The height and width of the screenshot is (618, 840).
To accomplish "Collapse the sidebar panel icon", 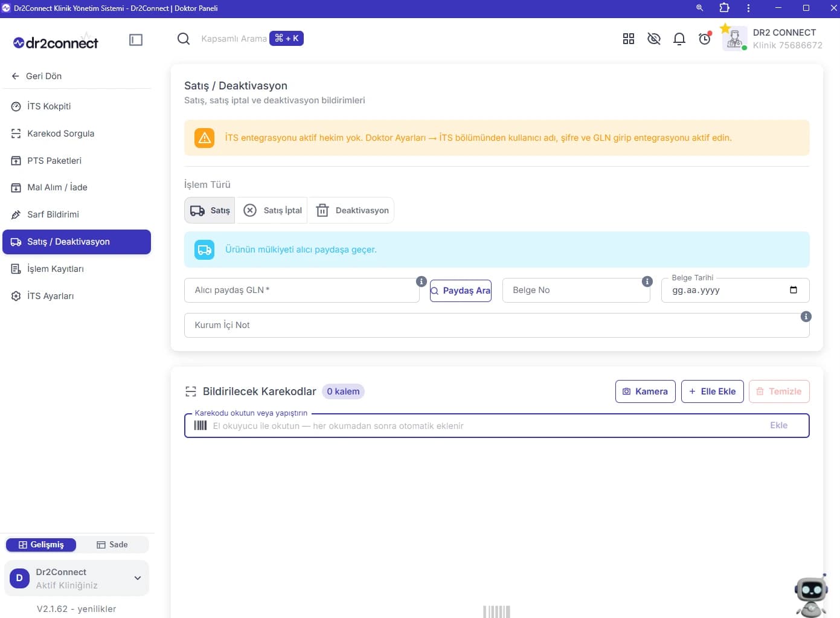I will click(x=136, y=40).
